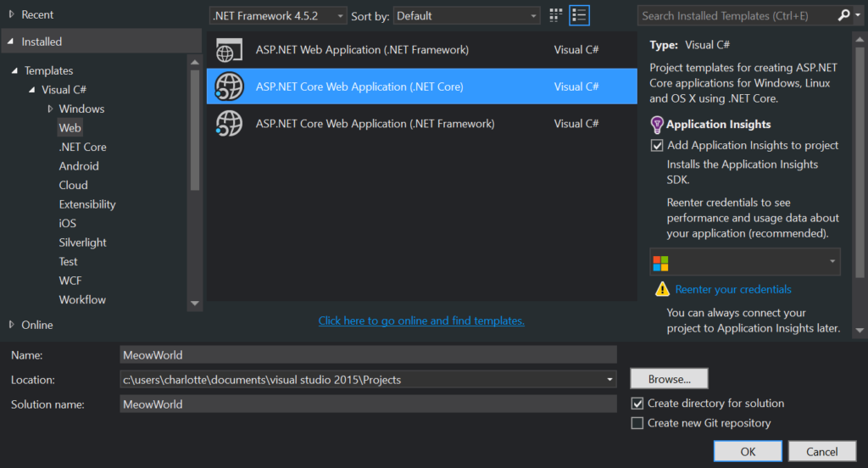Viewport: 868px width, 468px height.
Task: Click into the project Name field
Action: [368, 355]
